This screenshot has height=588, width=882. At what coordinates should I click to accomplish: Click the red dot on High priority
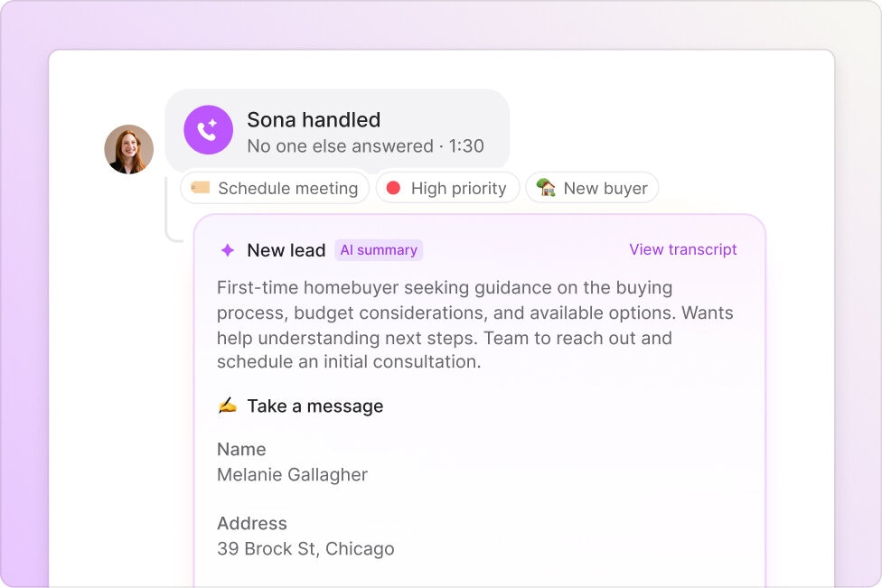pyautogui.click(x=393, y=188)
